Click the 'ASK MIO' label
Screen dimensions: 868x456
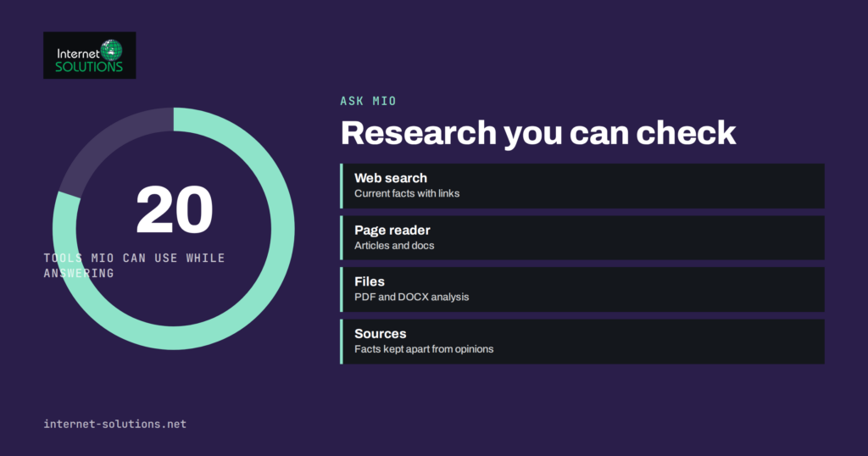pos(368,101)
